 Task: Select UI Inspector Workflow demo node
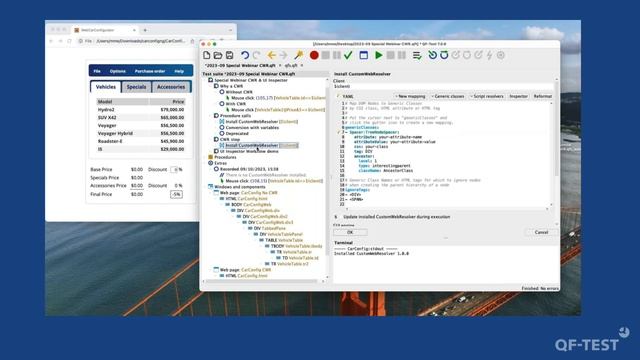pyautogui.click(x=249, y=151)
